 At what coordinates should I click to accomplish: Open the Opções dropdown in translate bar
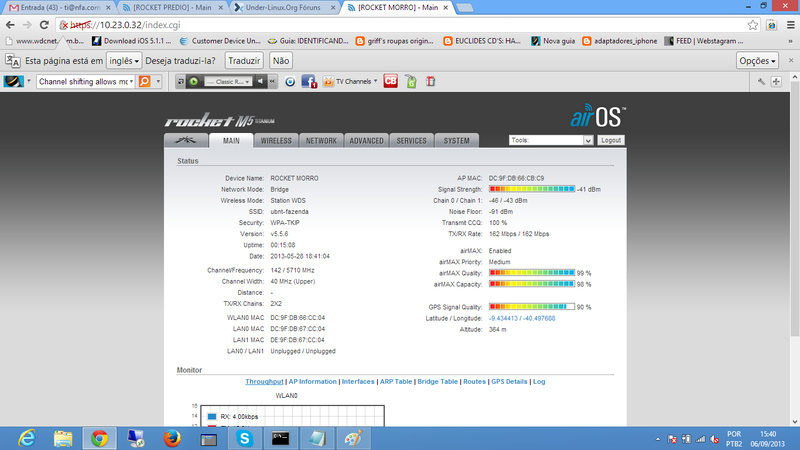tap(757, 61)
